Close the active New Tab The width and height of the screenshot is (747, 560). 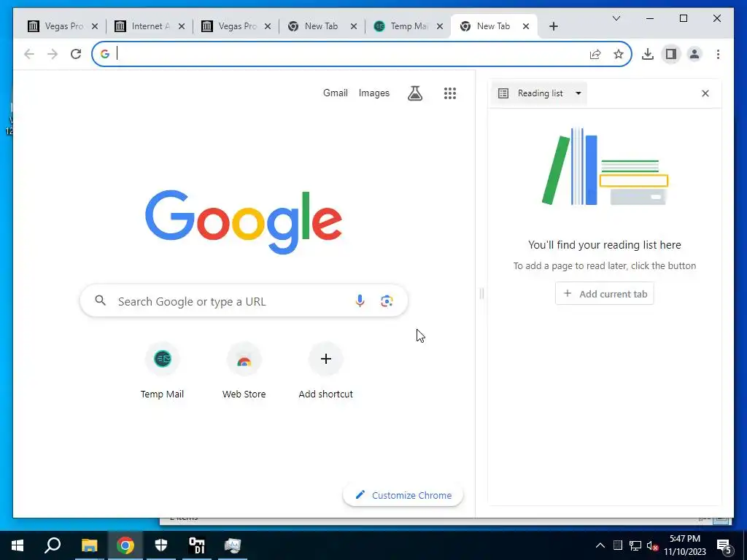pos(526,26)
